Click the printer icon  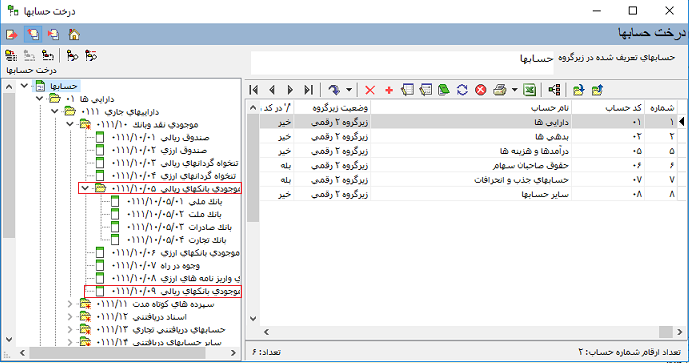coord(499,90)
